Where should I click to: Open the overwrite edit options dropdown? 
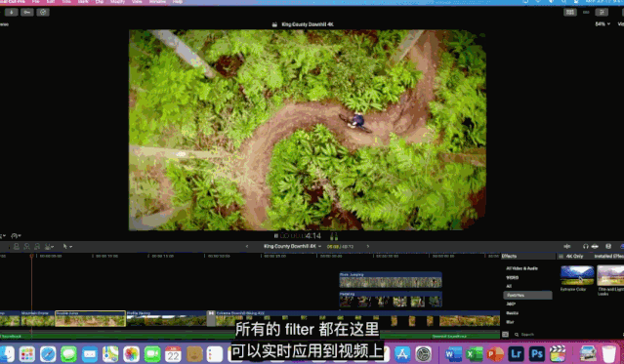coord(50,247)
